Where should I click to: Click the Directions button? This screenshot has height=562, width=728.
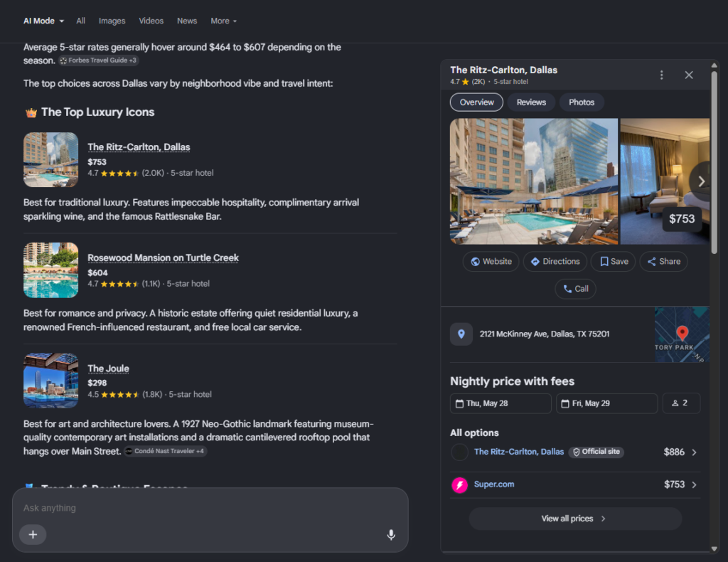tap(555, 262)
